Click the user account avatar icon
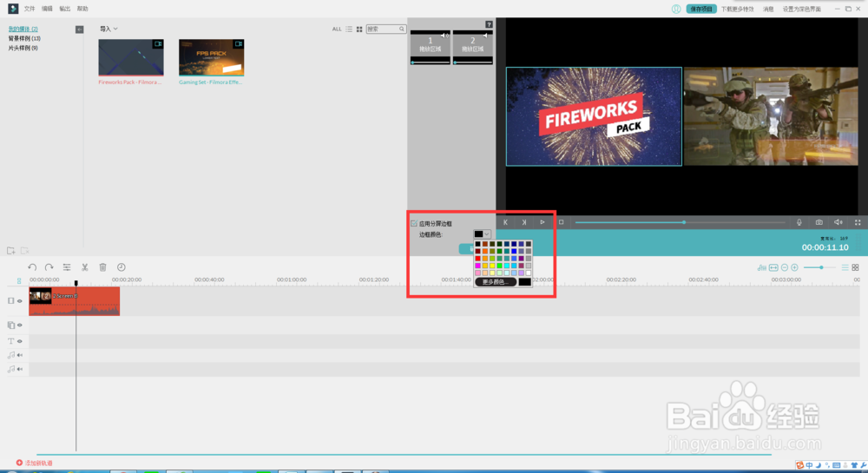Image resolution: width=868 pixels, height=473 pixels. click(676, 9)
